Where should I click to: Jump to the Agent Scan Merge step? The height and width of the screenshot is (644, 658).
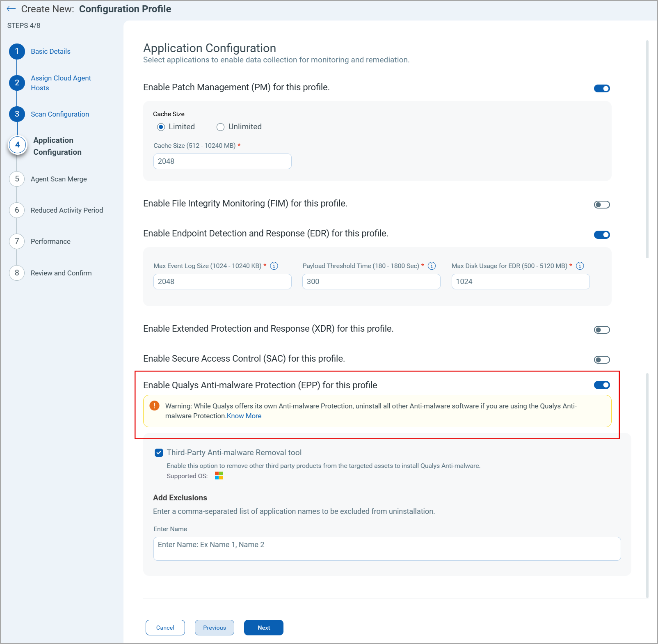(59, 179)
